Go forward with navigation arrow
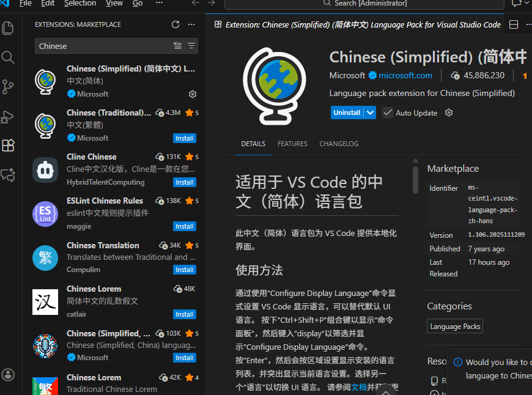The width and height of the screenshot is (532, 395). tap(212, 3)
